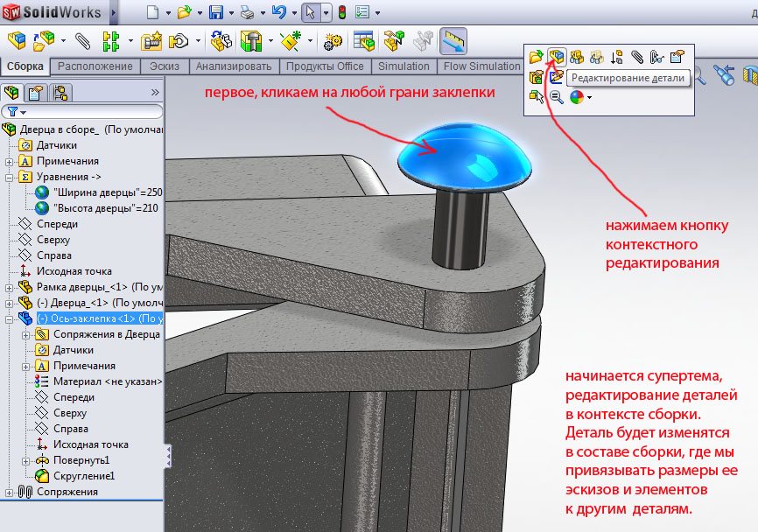Toggle the highlighted ruler button at toolbar end
This screenshot has height=532, width=758.
click(453, 40)
